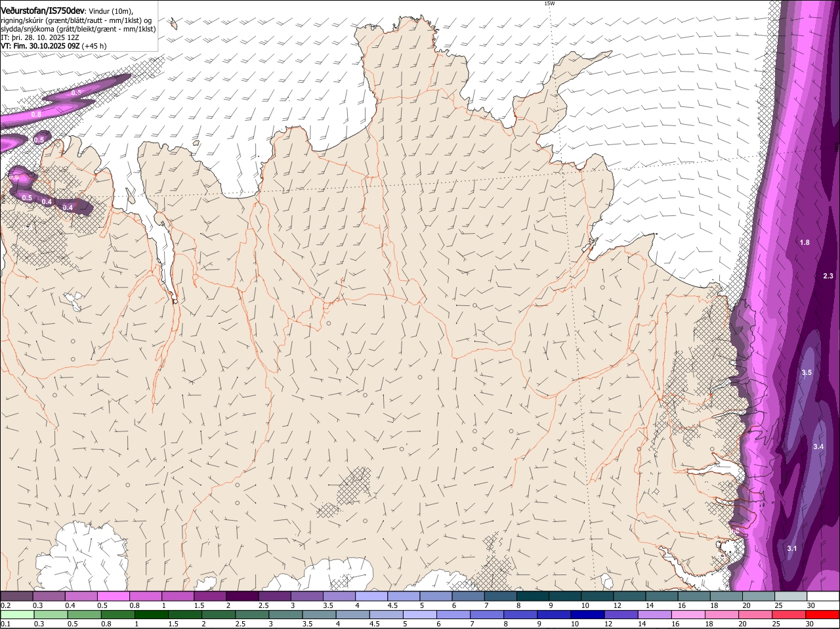Click the 1.8 precipitation value label
Screen dimensions: 840x629
tap(805, 242)
